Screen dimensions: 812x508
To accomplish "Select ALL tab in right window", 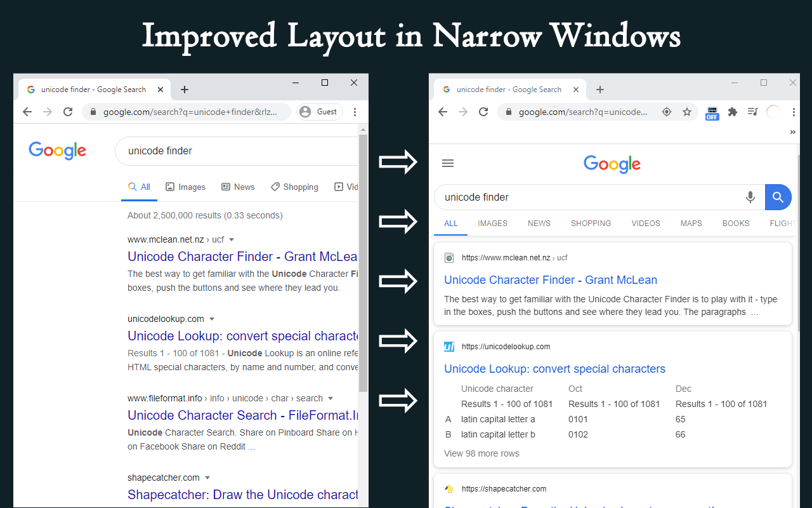I will click(451, 224).
